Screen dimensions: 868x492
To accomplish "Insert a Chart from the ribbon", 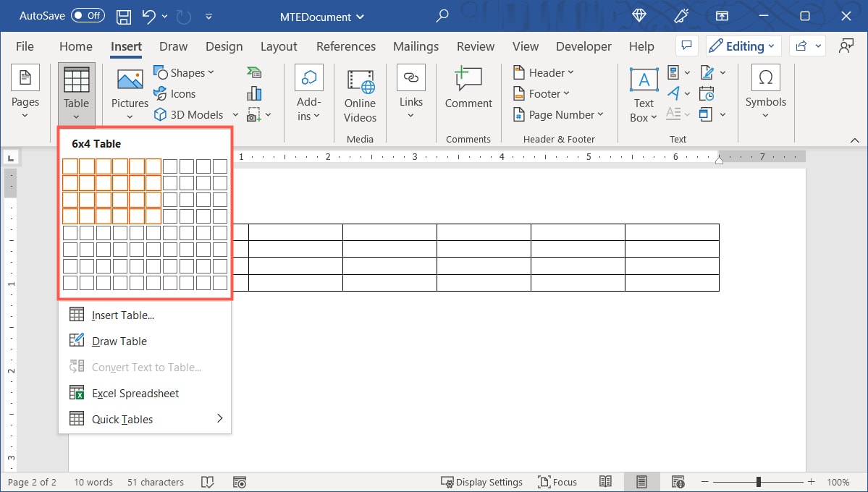I will pos(253,93).
